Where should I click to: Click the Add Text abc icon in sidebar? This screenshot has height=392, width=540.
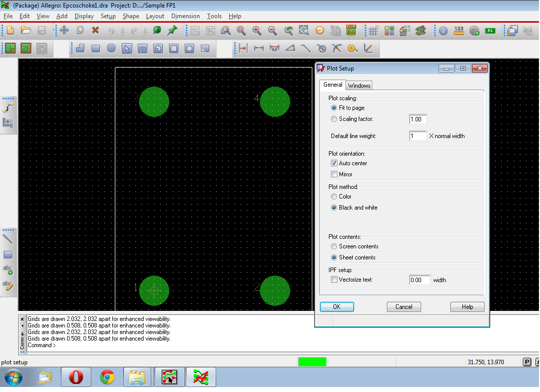point(8,270)
